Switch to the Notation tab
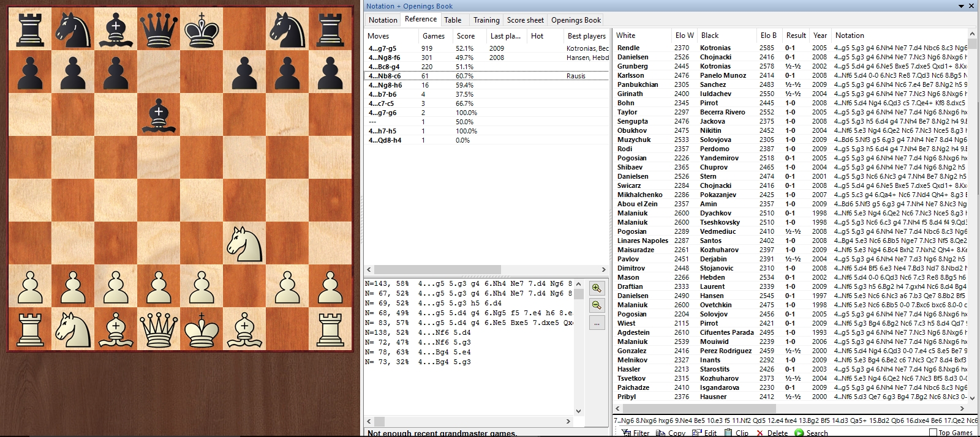Image resolution: width=980 pixels, height=437 pixels. click(x=383, y=20)
